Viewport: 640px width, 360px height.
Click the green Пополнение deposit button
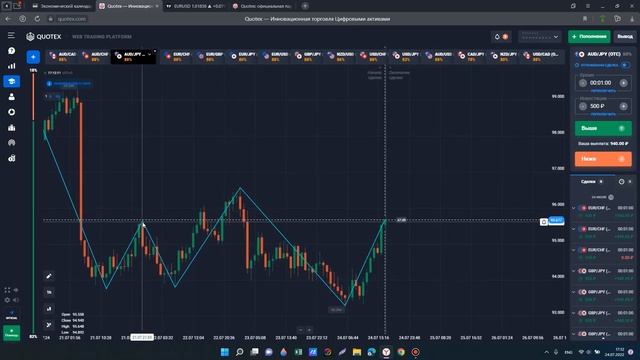pos(589,37)
